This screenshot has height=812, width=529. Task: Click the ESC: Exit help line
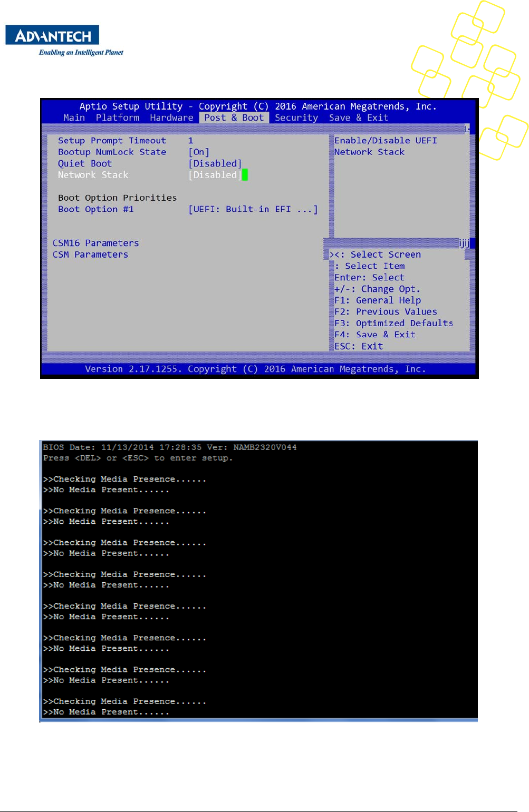click(359, 346)
